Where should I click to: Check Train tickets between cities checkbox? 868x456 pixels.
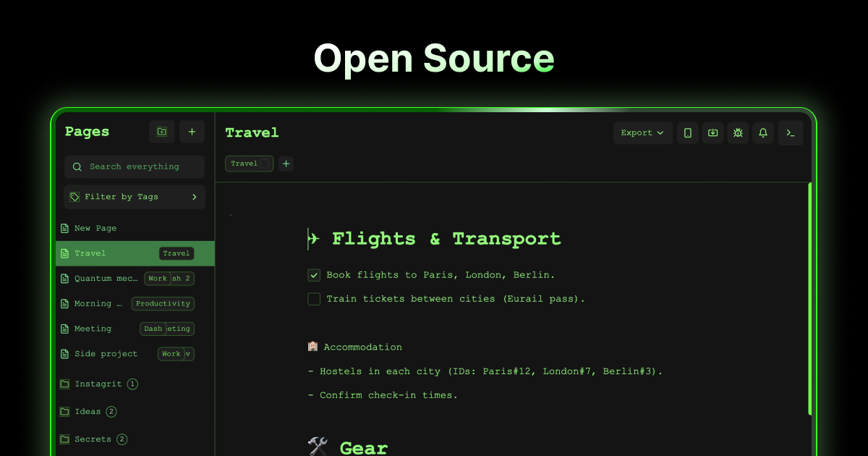[314, 299]
